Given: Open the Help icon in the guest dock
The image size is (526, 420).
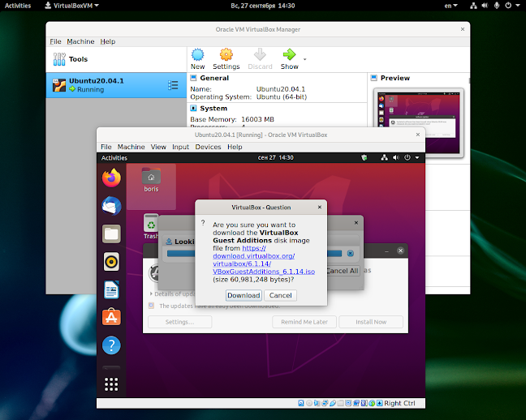Looking at the screenshot, I should [x=111, y=345].
